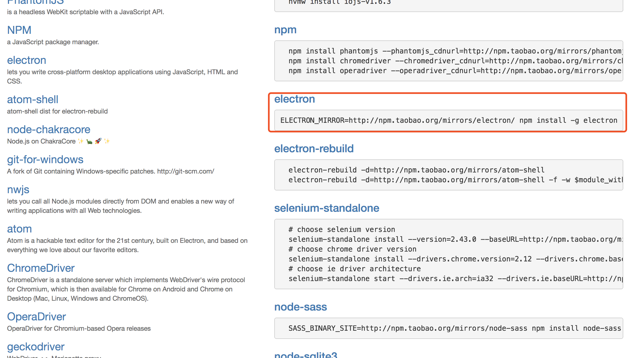Open the ChromeDriver mirror link
This screenshot has height=358, width=644.
[x=41, y=268]
